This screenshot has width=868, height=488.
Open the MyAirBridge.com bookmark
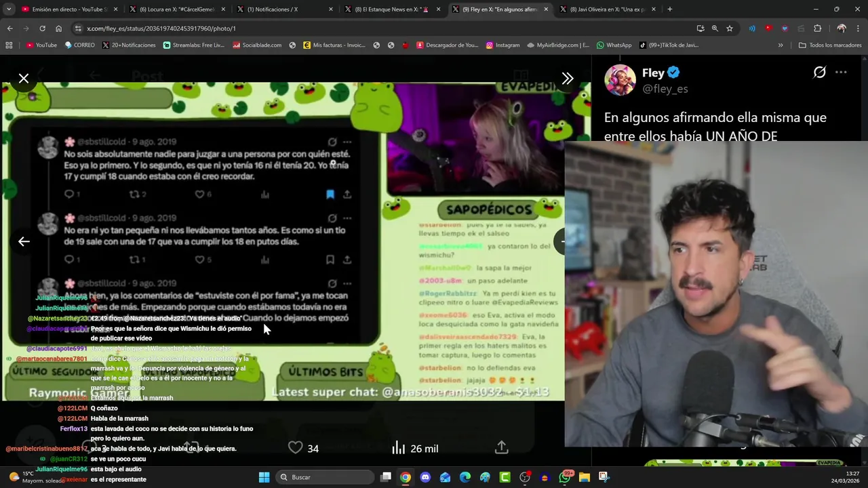click(558, 45)
